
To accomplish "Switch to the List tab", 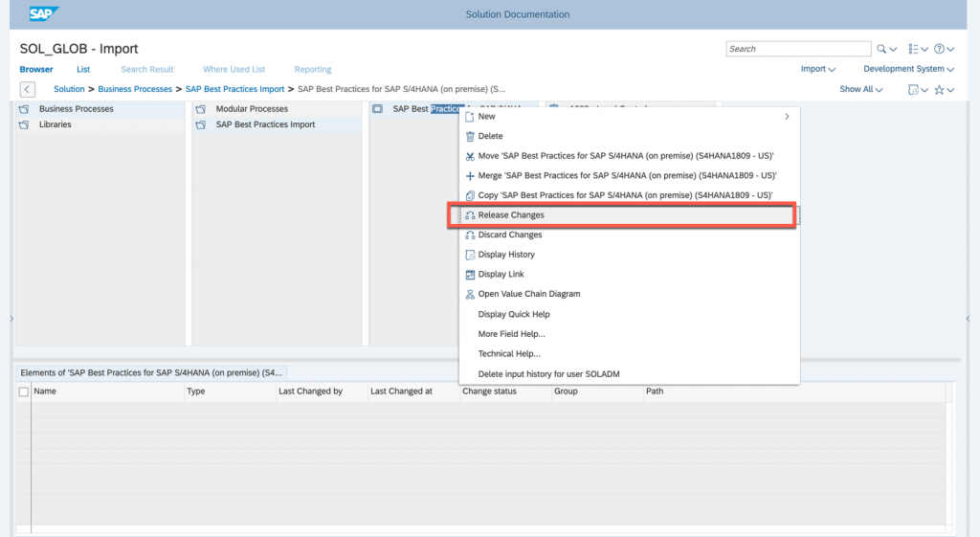I will tap(83, 69).
